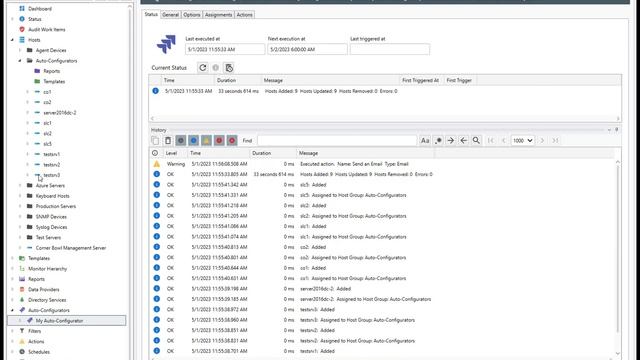The image size is (640, 360).
Task: Open Dashboard in the navigation tree
Action: (x=40, y=9)
